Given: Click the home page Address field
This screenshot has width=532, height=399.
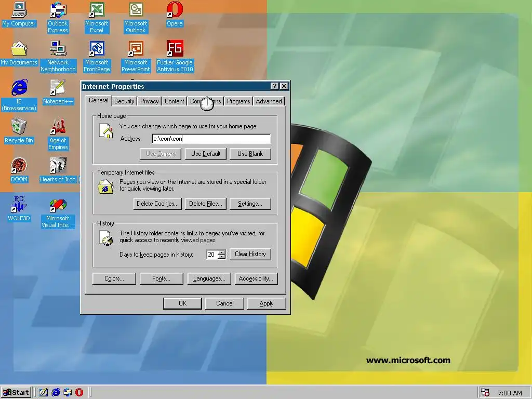Looking at the screenshot, I should click(x=211, y=138).
